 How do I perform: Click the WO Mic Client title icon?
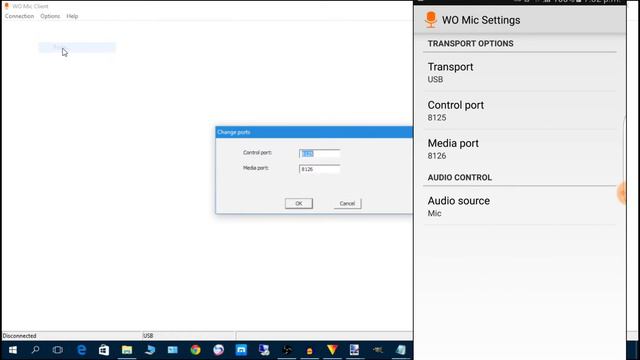[x=7, y=6]
